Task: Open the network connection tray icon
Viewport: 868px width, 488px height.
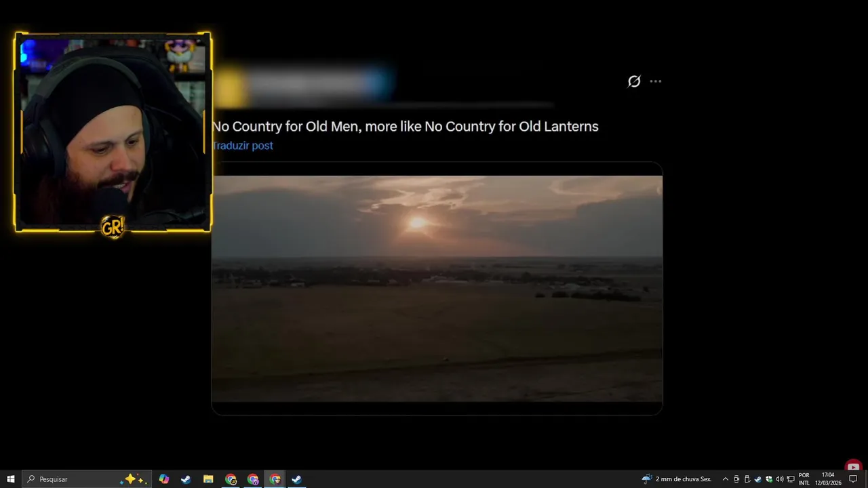Action: pos(791,479)
